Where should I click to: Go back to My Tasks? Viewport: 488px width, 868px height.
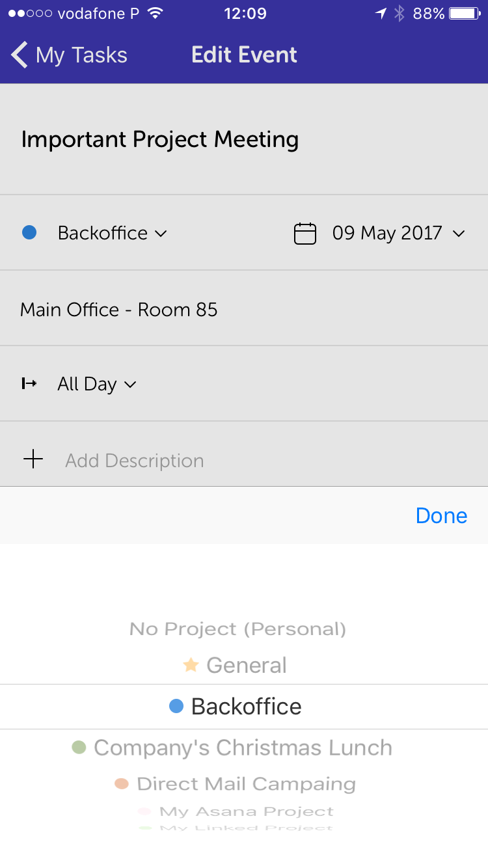point(69,55)
